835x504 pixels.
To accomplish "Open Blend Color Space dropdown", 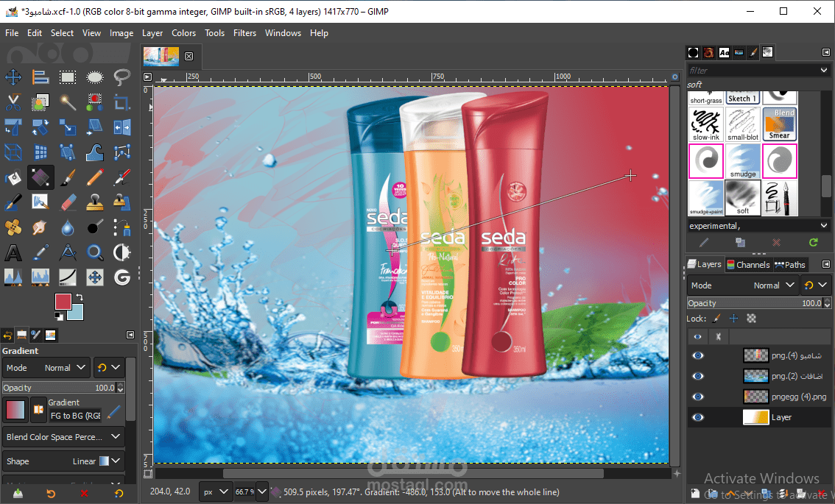I will [63, 437].
